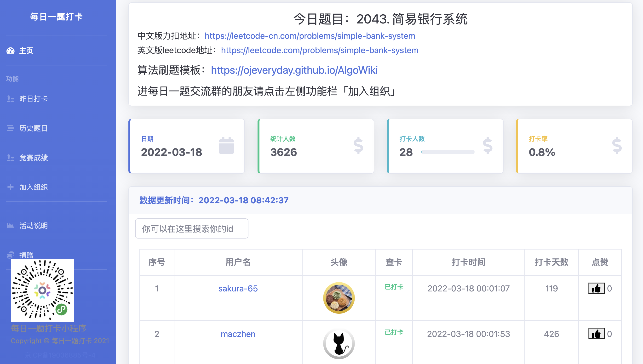Open the English leetcode.com problem link
The image size is (643, 364).
point(319,51)
